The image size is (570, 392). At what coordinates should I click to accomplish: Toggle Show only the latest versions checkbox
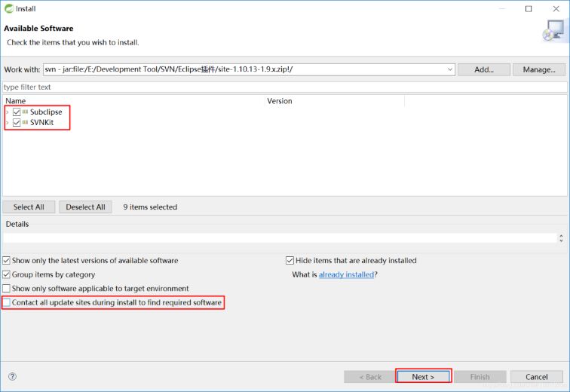(6, 261)
